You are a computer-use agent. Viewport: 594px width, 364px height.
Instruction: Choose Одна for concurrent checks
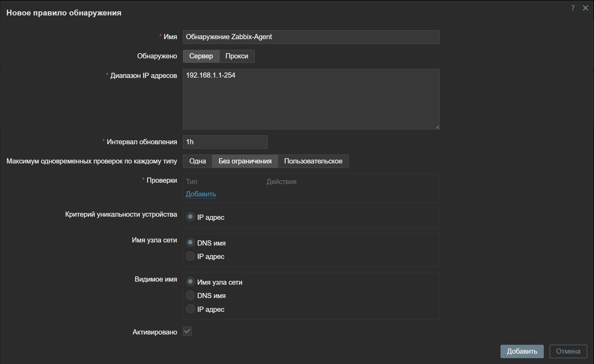click(x=197, y=161)
